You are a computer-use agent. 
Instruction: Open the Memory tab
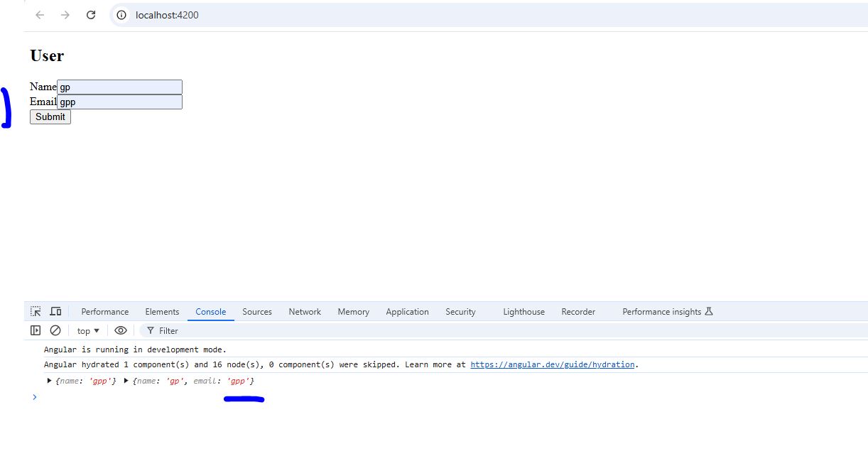pyautogui.click(x=354, y=312)
